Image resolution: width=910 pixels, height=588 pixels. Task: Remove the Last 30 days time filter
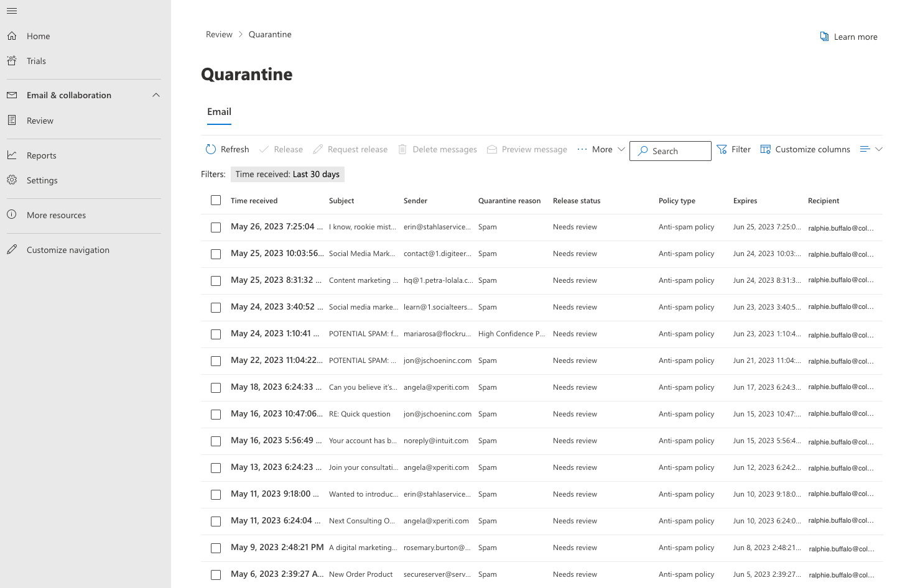pyautogui.click(x=287, y=174)
